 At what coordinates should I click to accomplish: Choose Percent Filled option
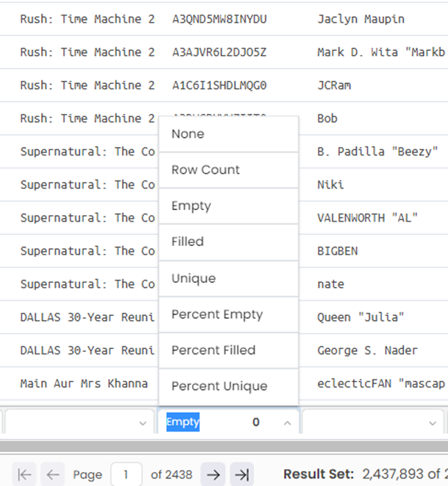coord(229,351)
